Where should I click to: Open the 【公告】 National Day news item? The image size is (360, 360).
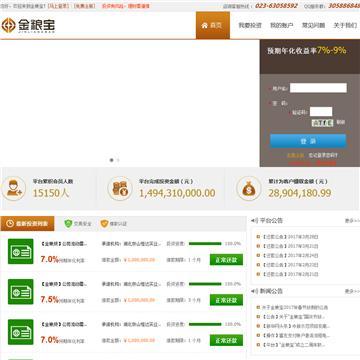point(293,317)
